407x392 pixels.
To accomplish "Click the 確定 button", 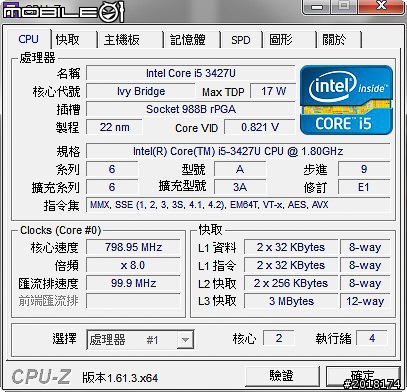I will (363, 376).
